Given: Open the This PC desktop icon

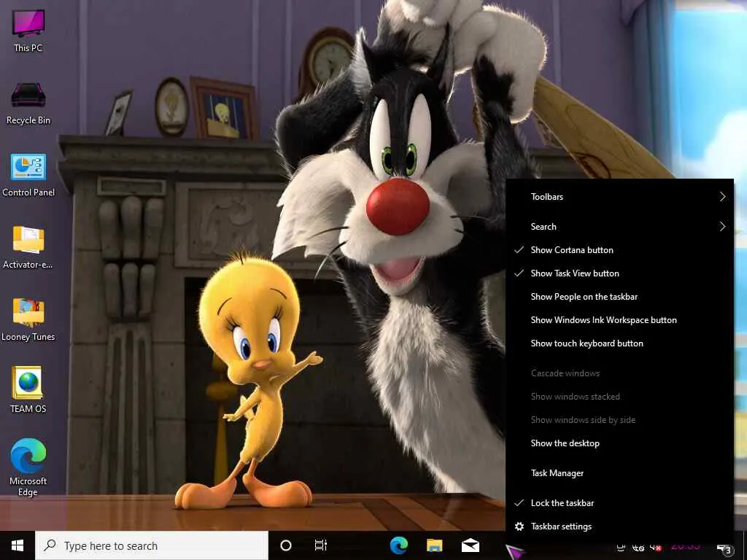Looking at the screenshot, I should tap(28, 30).
